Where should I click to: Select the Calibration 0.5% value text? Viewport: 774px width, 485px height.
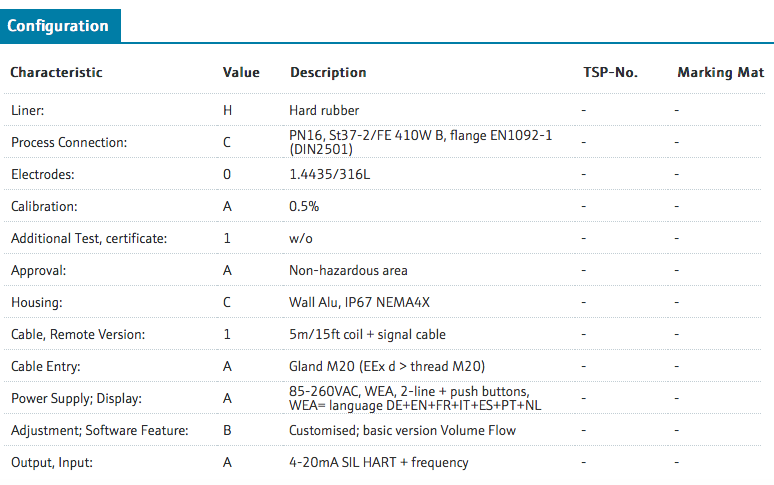pos(304,206)
